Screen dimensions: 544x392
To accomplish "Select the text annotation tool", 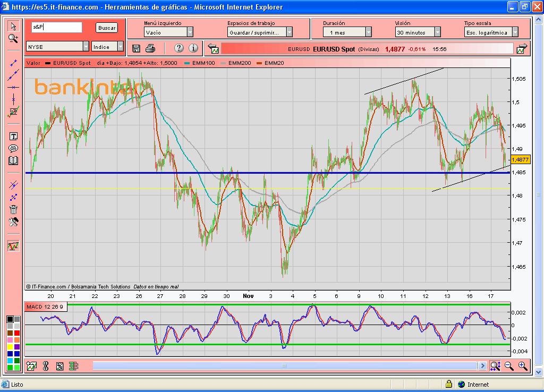I will pos(13,137).
